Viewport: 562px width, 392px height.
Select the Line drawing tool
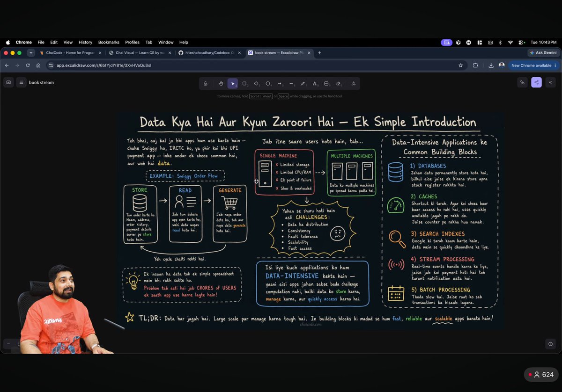(291, 83)
